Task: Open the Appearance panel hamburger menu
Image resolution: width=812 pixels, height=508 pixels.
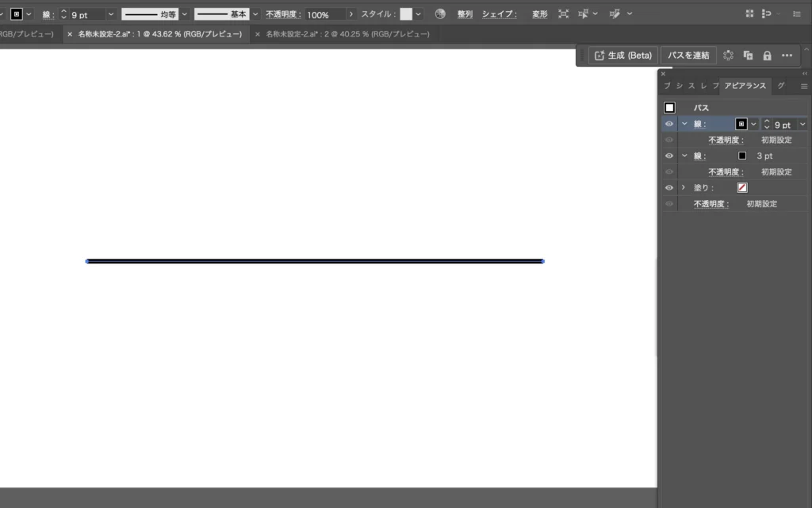Action: click(803, 86)
